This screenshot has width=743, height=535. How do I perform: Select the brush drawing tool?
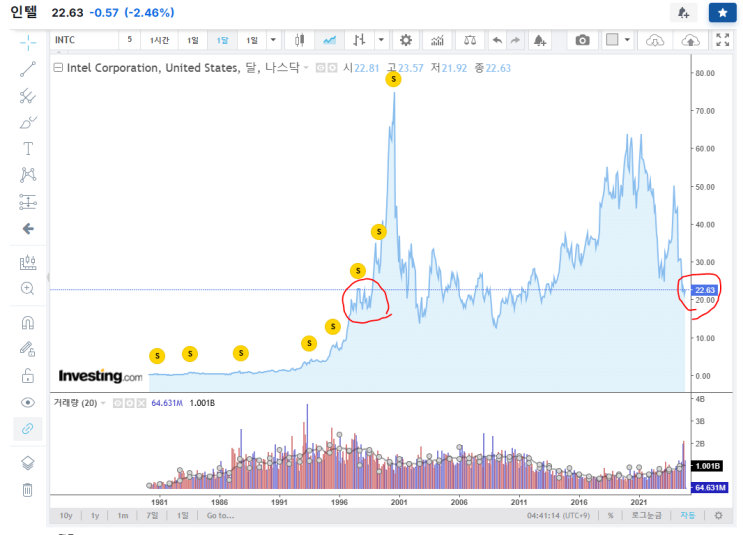click(x=28, y=123)
